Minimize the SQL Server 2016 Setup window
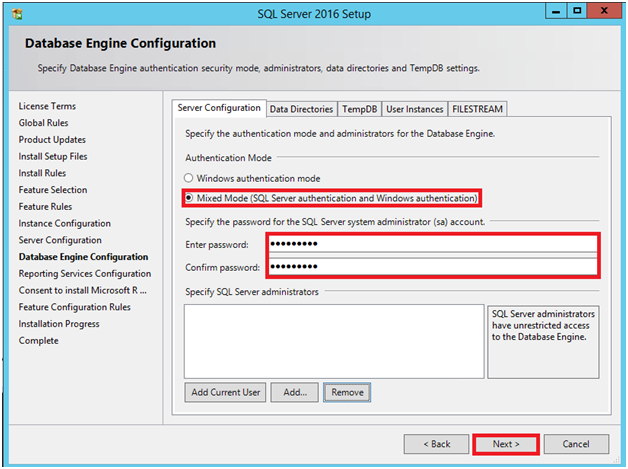 coord(550,9)
